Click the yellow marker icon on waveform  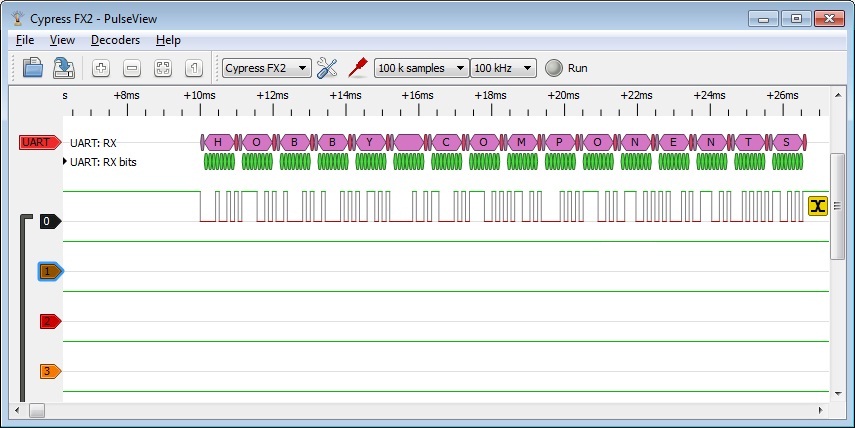coord(818,205)
